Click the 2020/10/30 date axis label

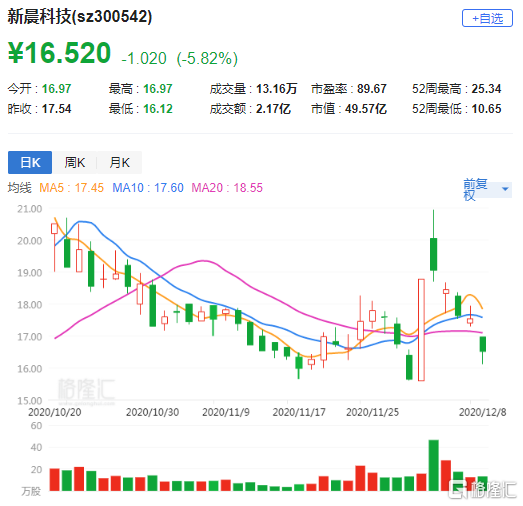152,412
